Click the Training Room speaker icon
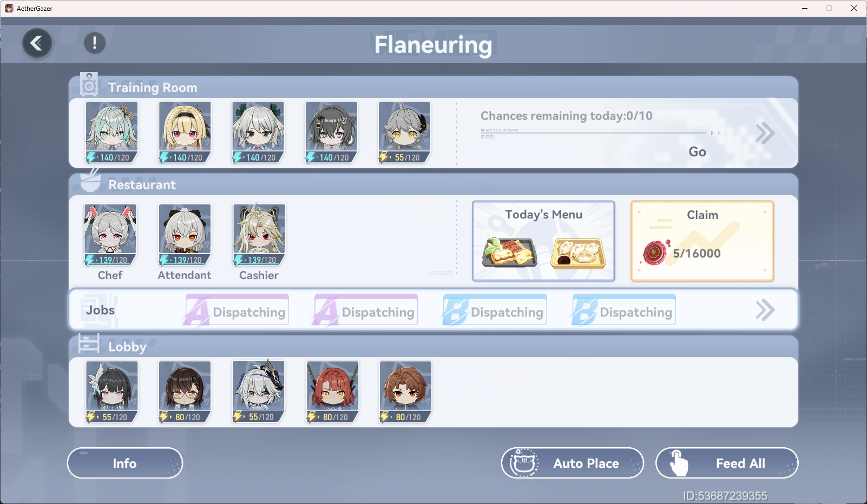Image resolution: width=867 pixels, height=504 pixels. coord(89,85)
